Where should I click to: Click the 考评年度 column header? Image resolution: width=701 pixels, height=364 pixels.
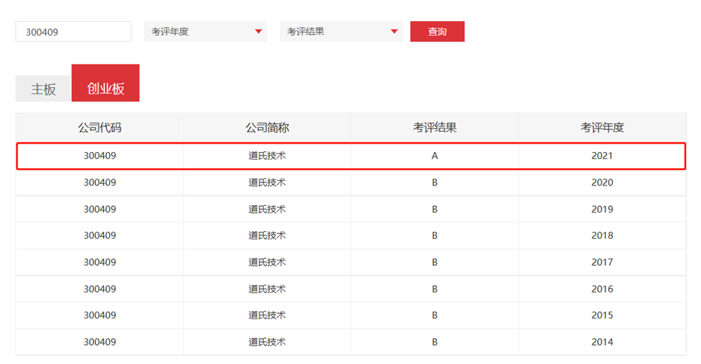602,127
